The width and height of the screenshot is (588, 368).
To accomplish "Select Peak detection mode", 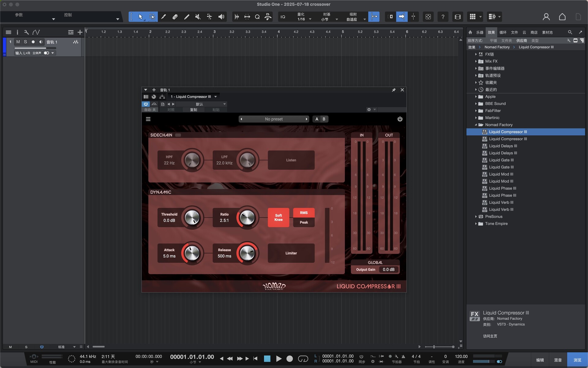I will coord(304,222).
